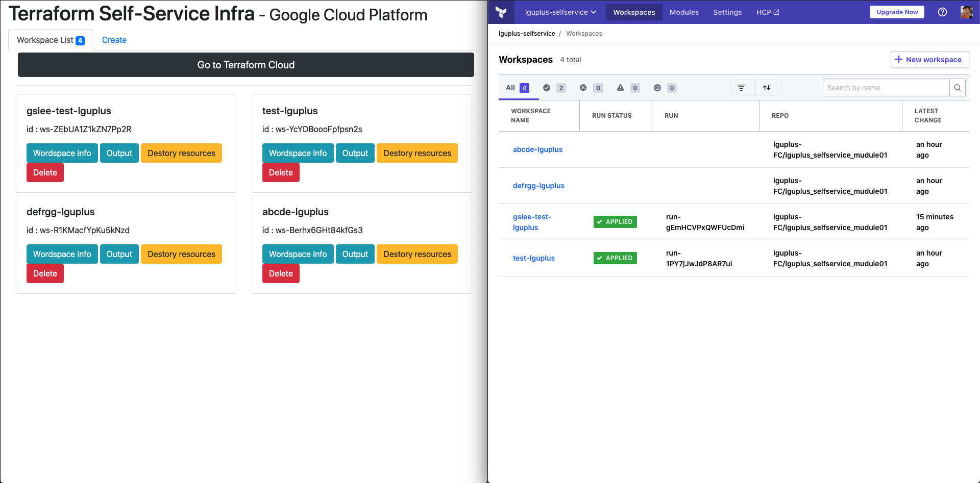Click the RUN STATUS column header
The height and width of the screenshot is (483, 980).
(x=611, y=116)
